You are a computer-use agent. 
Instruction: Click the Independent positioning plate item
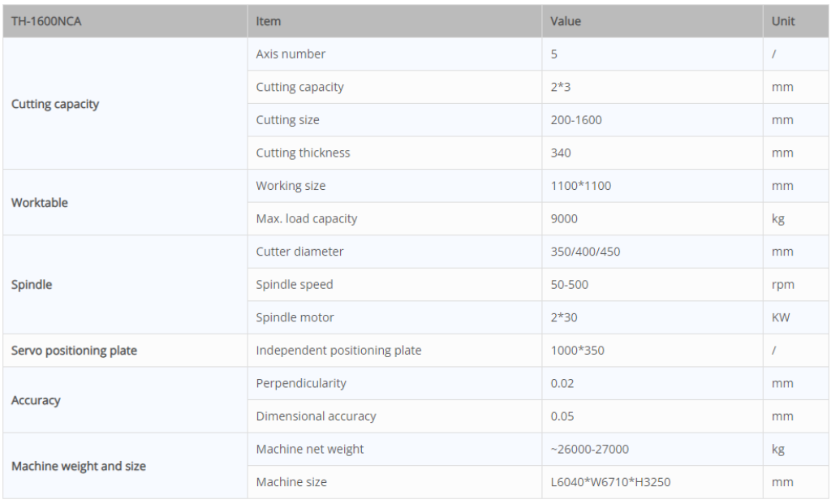[338, 351]
